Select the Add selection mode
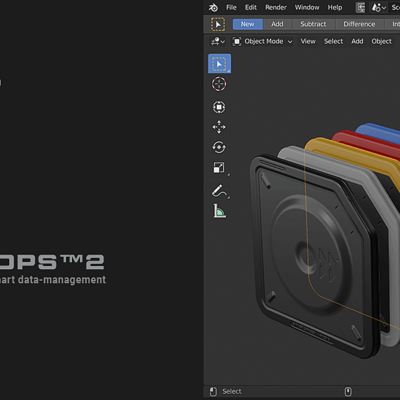400x400 pixels. pos(277,24)
